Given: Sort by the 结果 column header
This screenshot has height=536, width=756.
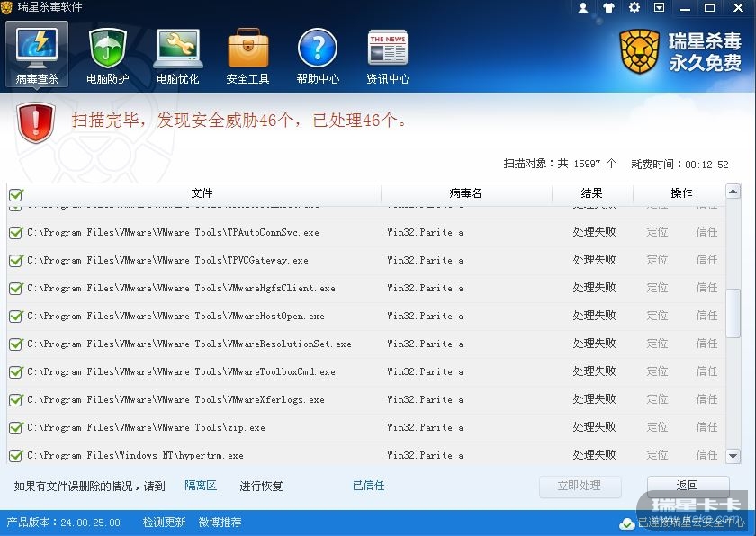Looking at the screenshot, I should coord(591,193).
